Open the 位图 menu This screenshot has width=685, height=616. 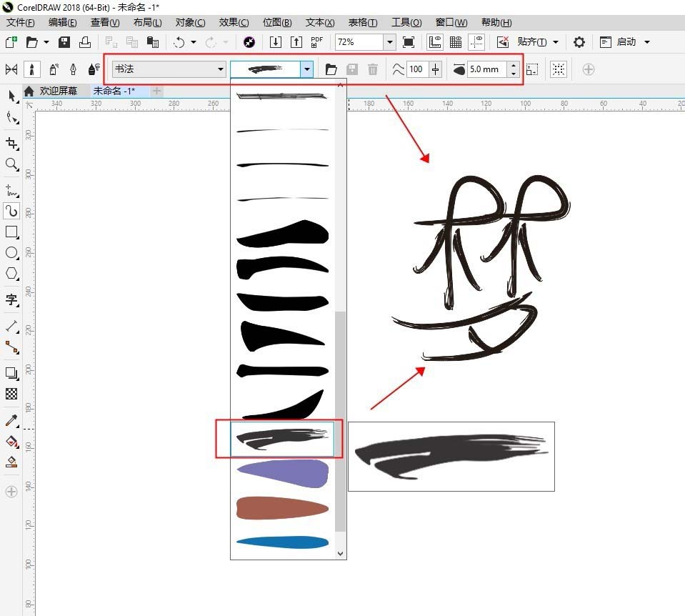[275, 22]
